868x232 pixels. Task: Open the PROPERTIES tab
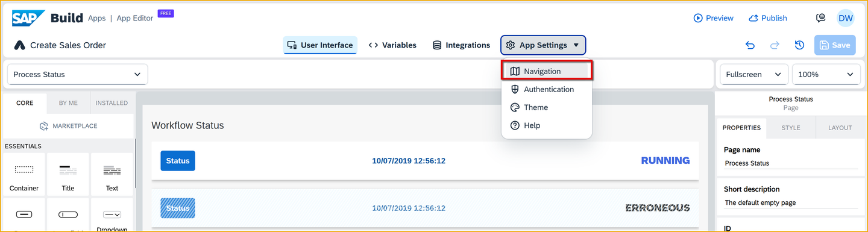(x=741, y=128)
